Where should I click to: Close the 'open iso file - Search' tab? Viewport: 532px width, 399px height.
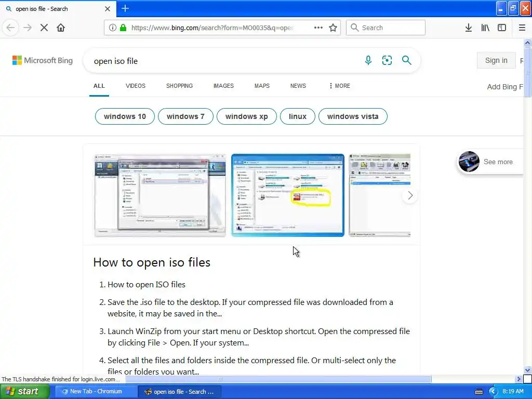(x=108, y=9)
